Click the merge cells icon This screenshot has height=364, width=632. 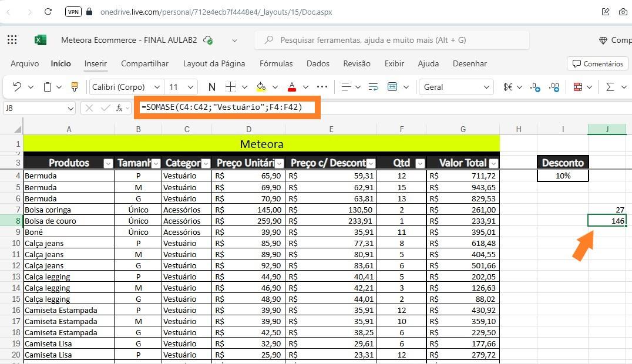tap(392, 87)
